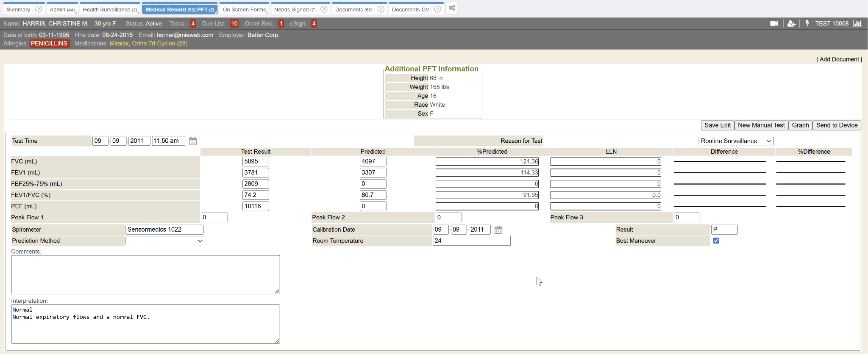Click the pop-out arrow beside Documents tab

click(x=381, y=9)
